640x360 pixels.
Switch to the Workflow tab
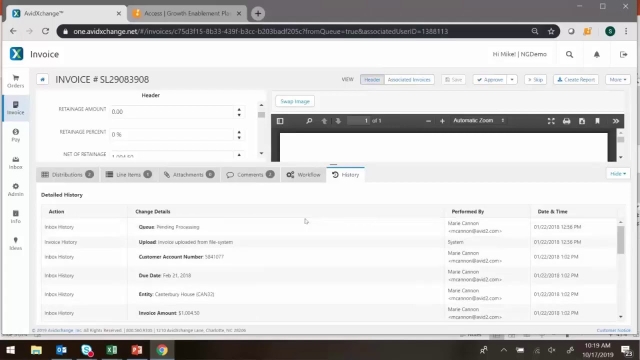coord(303,175)
